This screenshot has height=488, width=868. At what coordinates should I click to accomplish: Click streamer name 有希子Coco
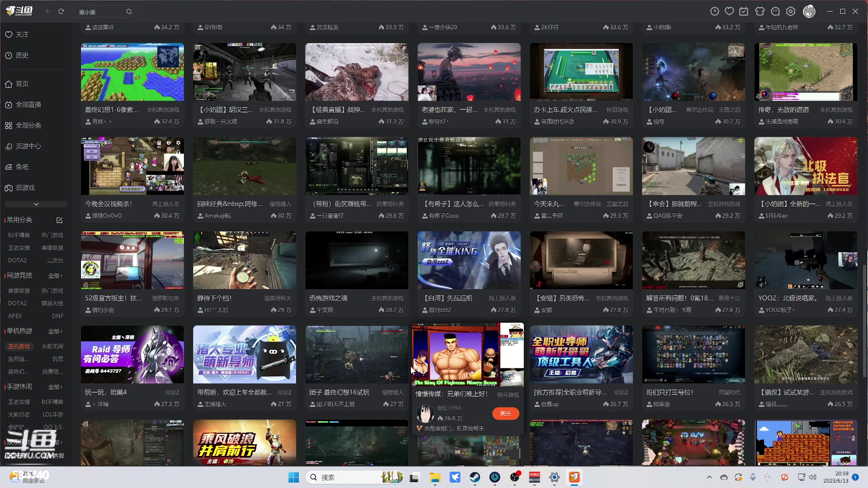click(x=443, y=216)
